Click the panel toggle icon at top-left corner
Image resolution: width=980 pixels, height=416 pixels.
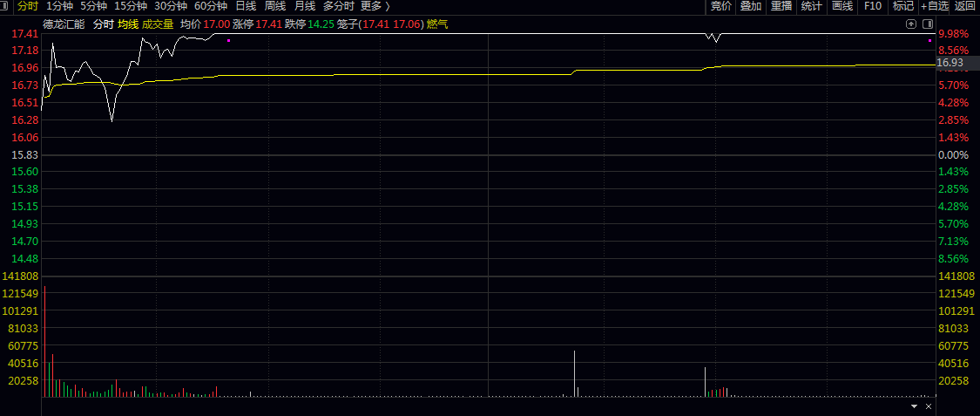(x=4, y=6)
